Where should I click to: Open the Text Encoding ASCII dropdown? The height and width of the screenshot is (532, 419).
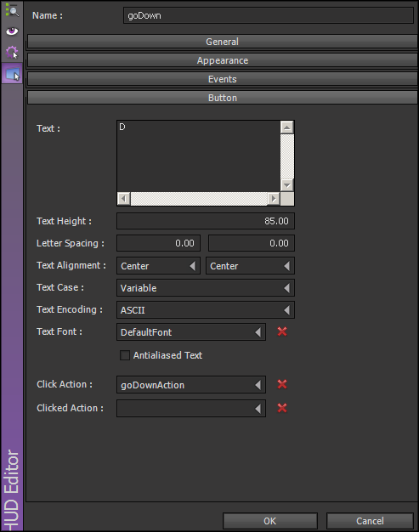point(206,310)
